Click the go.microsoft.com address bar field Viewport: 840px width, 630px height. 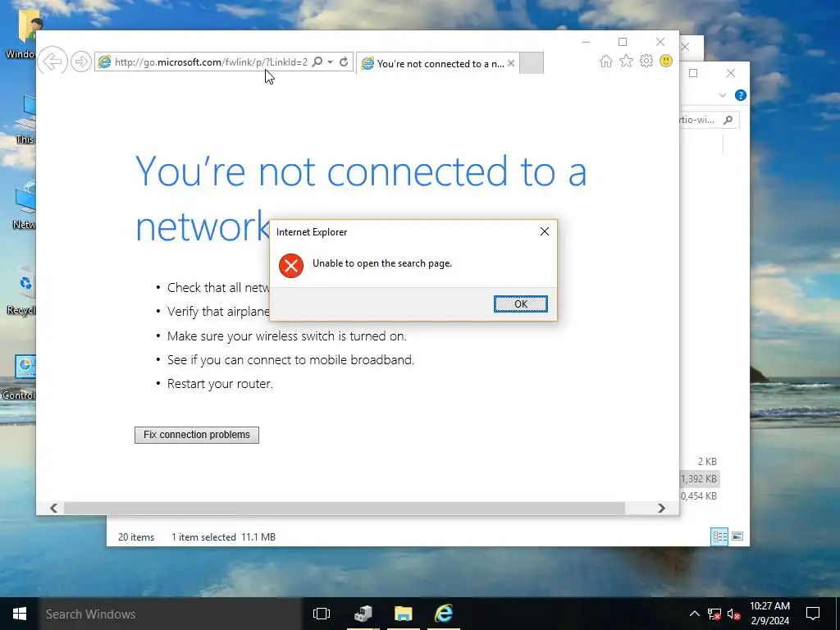point(211,62)
